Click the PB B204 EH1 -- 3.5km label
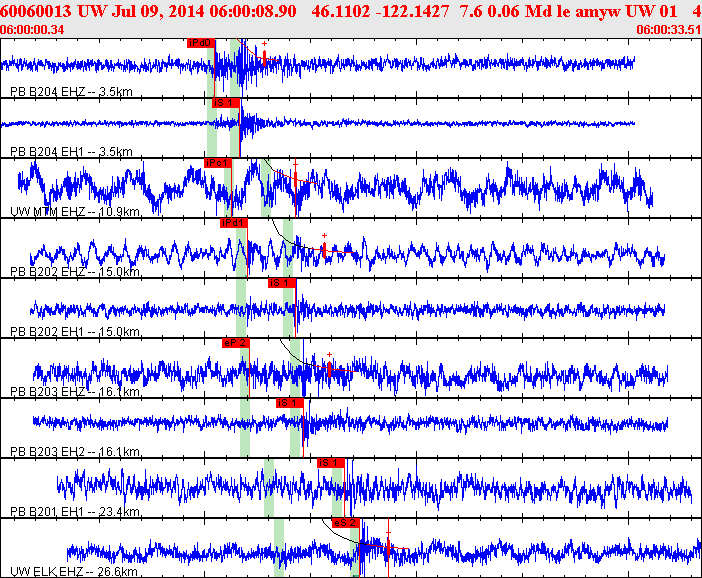 point(72,152)
